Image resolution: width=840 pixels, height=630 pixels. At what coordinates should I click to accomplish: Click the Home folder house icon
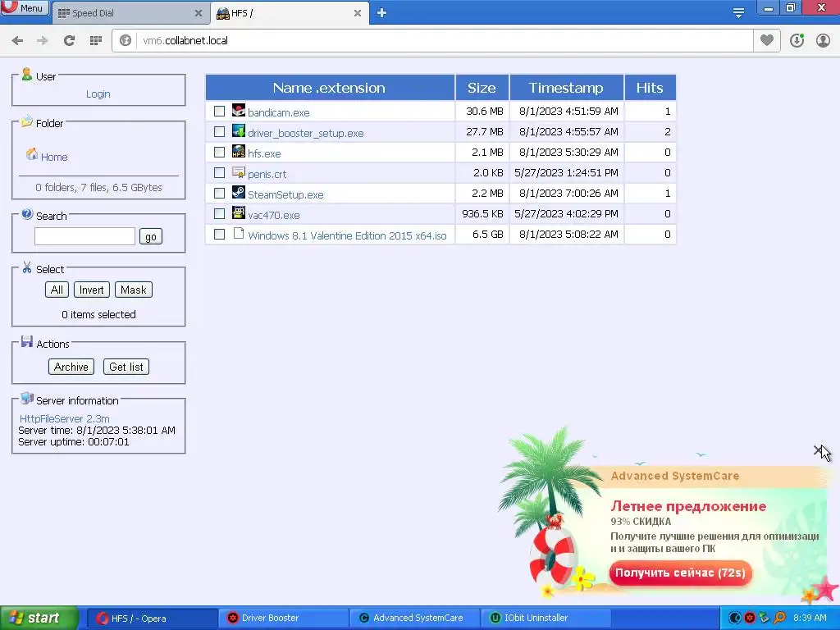[x=32, y=154]
